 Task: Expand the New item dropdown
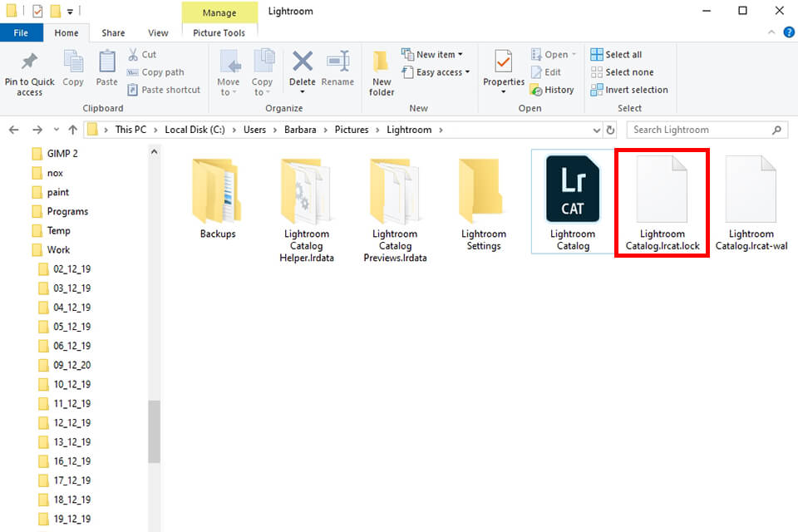pyautogui.click(x=432, y=55)
